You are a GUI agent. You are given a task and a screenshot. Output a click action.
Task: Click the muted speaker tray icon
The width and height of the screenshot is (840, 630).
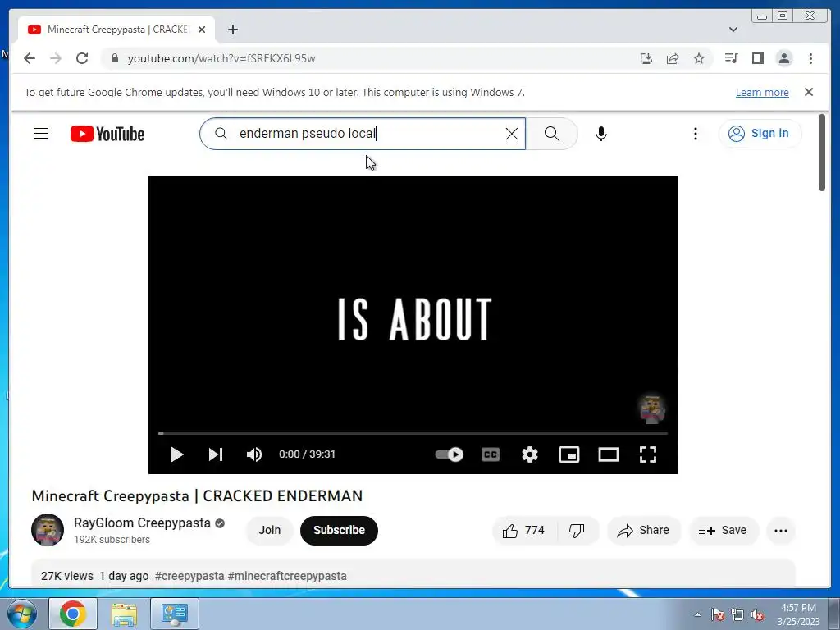(757, 614)
